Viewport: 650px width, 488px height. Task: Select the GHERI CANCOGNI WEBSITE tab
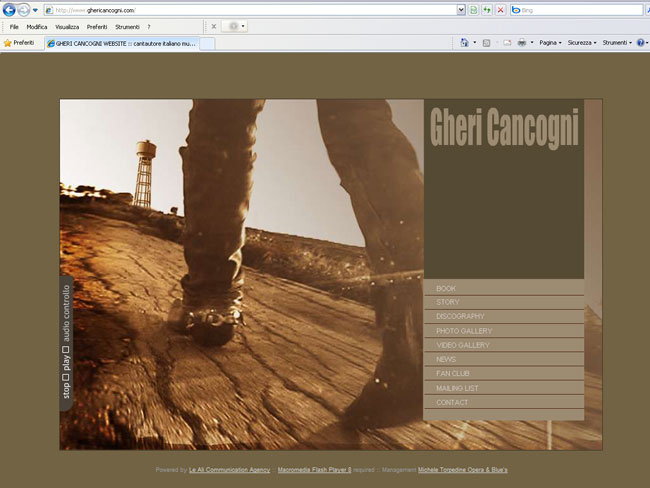121,44
